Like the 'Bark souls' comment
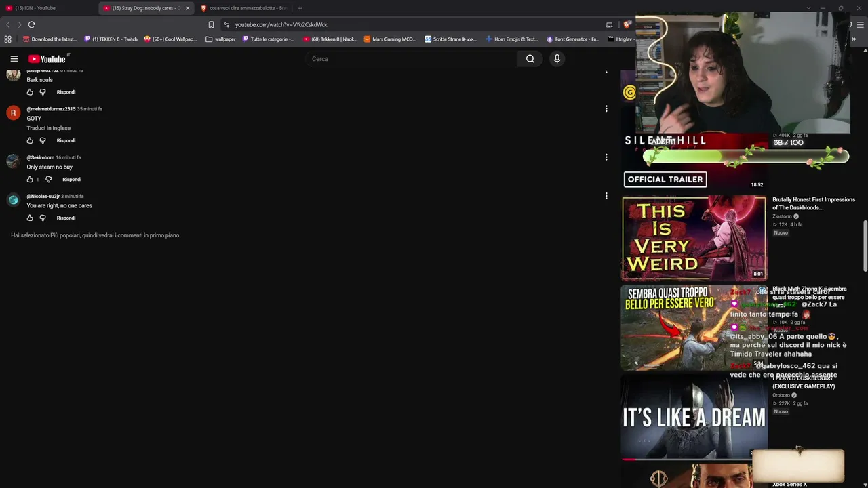The image size is (868, 488). click(30, 92)
